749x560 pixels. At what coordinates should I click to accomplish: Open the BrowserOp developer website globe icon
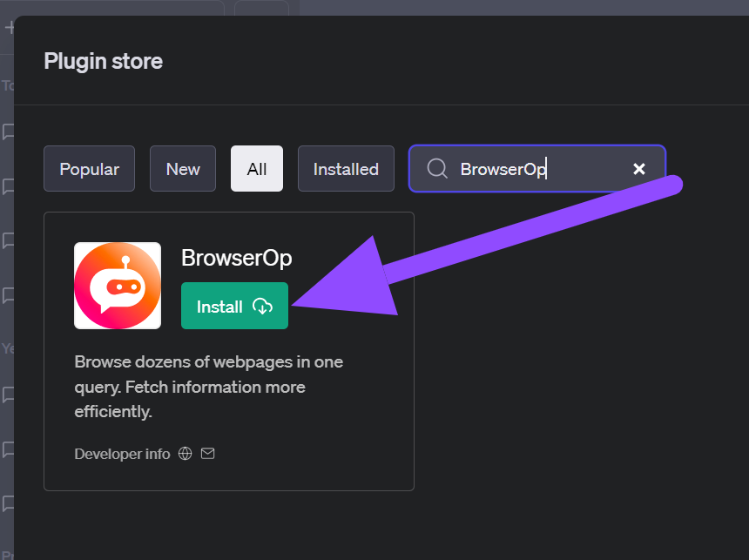pos(185,454)
